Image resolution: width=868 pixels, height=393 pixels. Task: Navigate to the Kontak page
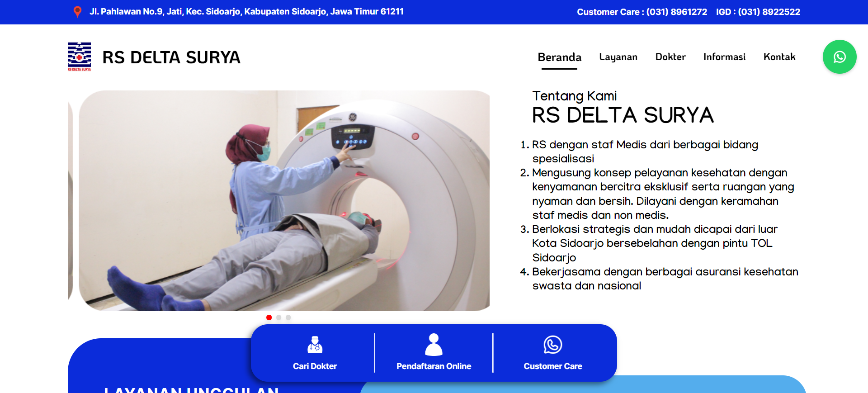pyautogui.click(x=779, y=57)
